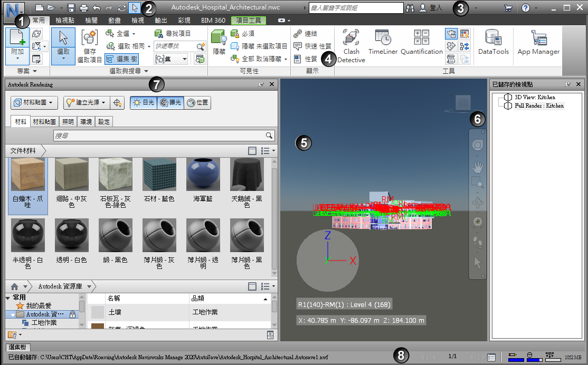
Task: Click 儲存選取項目 (Save Selection) icon
Action: tap(90, 46)
